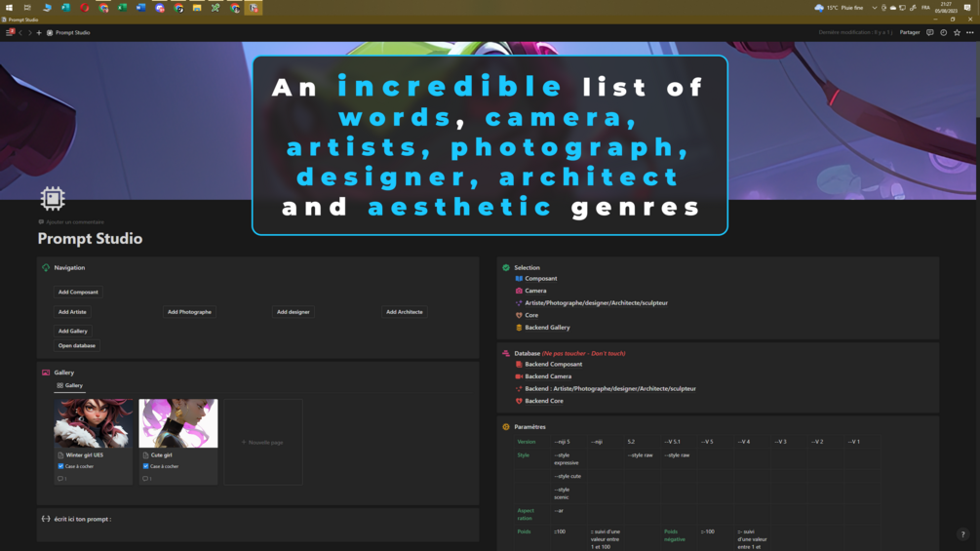
Task: Open comment count on Winter girl UE5
Action: click(61, 479)
